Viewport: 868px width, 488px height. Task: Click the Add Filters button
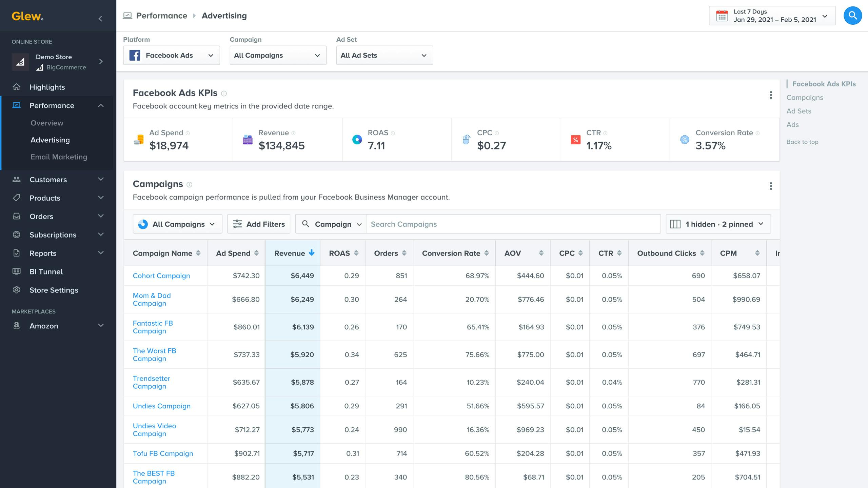(x=259, y=224)
